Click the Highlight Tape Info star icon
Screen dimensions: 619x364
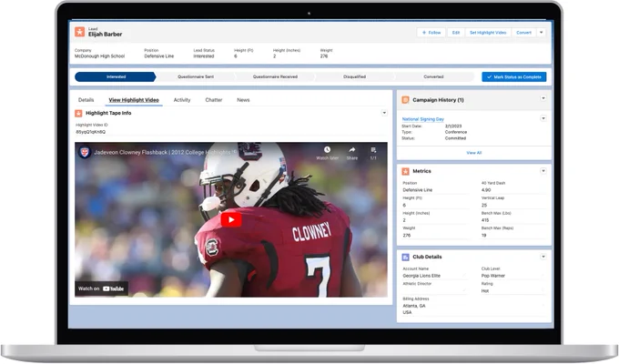click(78, 114)
